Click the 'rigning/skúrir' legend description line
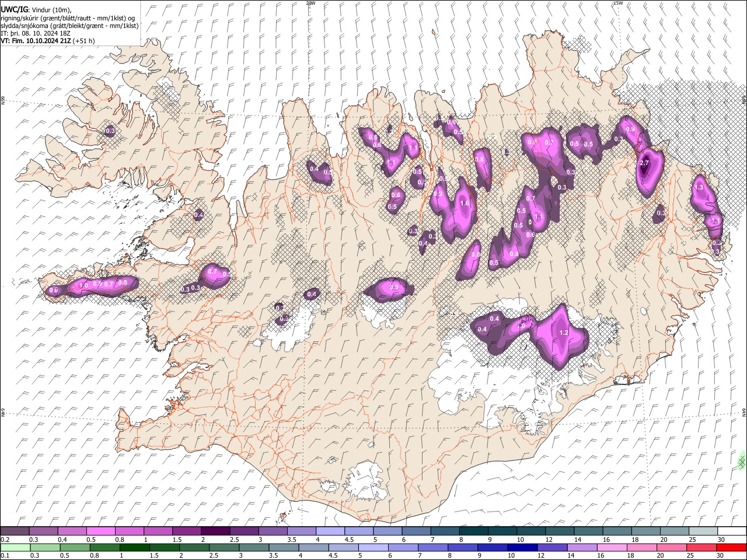This screenshot has height=560, width=747. click(x=68, y=17)
